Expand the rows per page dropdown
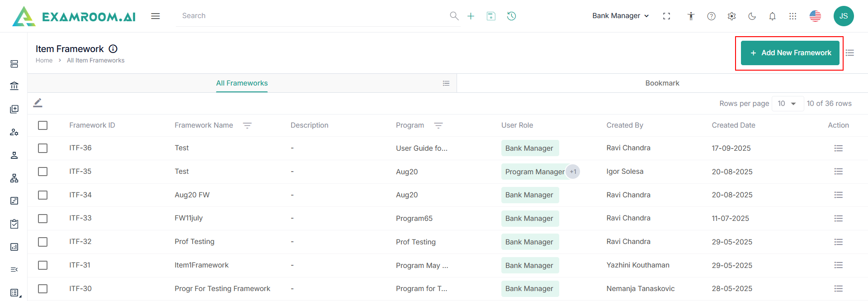Viewport: 868px width, 301px height. click(787, 104)
